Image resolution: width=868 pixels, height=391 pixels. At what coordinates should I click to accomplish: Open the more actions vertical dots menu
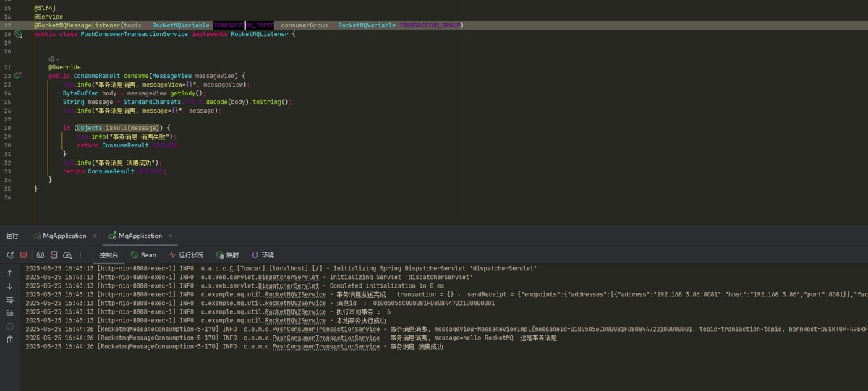(80, 255)
